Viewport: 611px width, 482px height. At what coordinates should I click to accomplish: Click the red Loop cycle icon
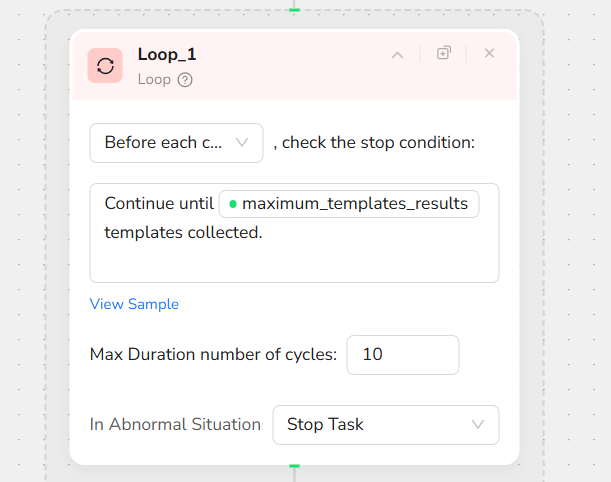pos(105,66)
